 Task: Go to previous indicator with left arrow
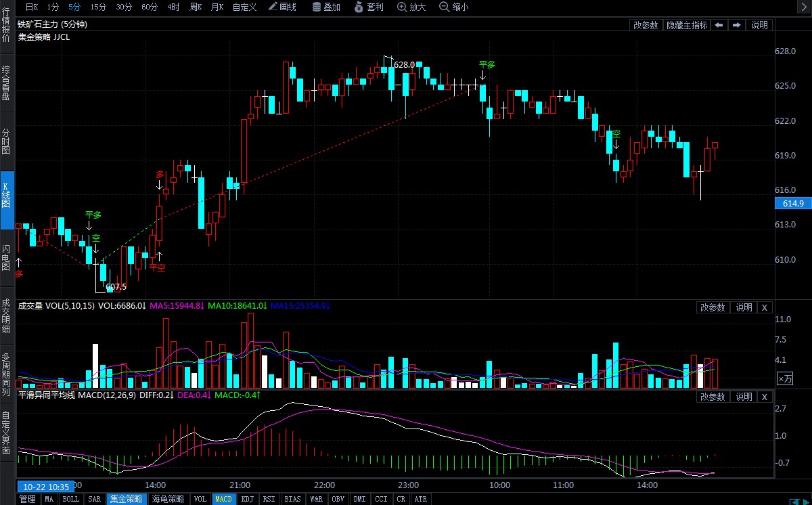coord(719,25)
